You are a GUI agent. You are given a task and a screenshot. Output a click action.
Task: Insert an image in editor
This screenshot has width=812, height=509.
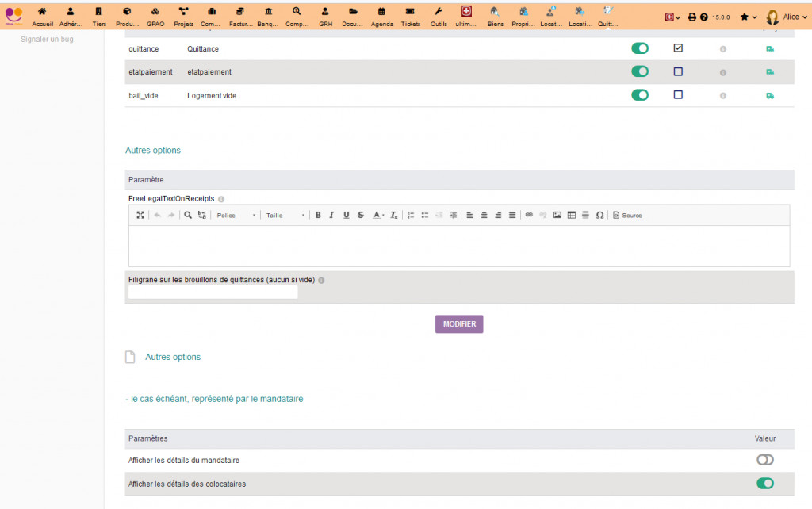[557, 215]
